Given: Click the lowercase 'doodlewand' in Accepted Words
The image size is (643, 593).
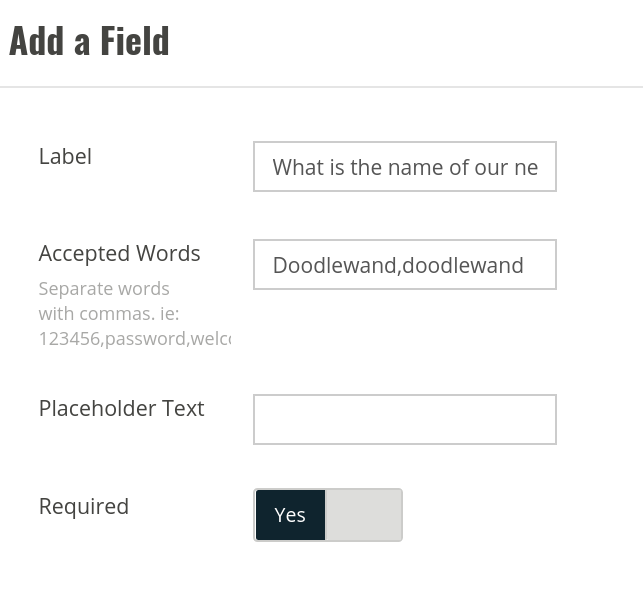Looking at the screenshot, I should [463, 265].
